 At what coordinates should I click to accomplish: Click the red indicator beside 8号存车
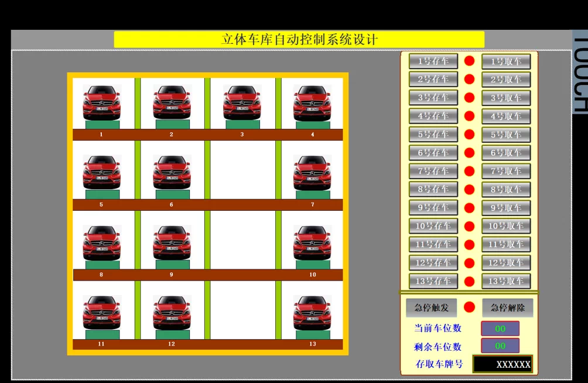(x=470, y=189)
